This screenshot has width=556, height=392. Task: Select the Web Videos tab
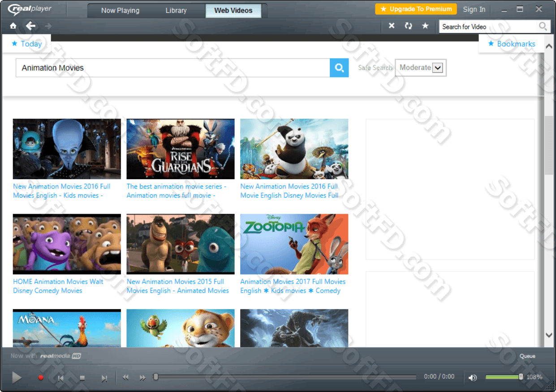[x=233, y=10]
